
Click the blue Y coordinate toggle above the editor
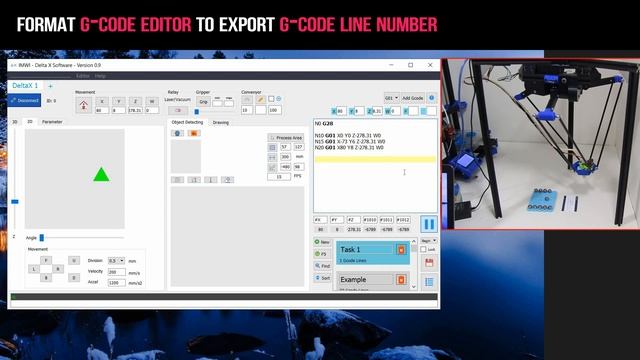pos(351,111)
